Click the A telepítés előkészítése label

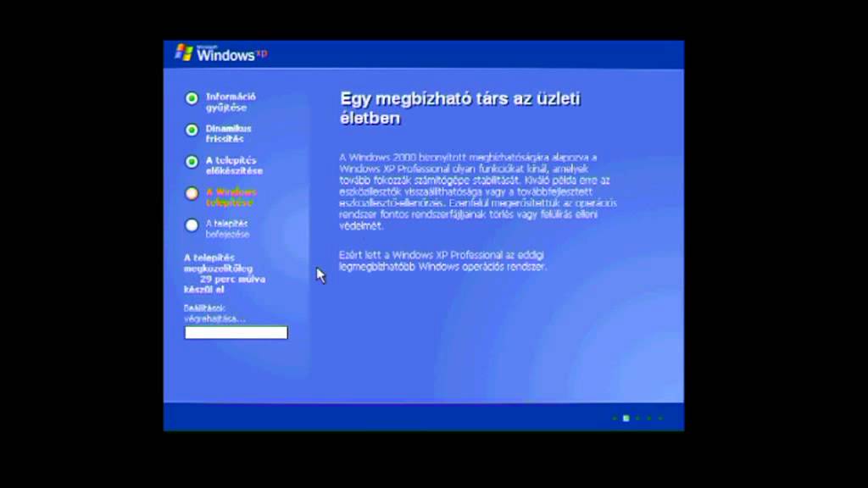tap(234, 165)
